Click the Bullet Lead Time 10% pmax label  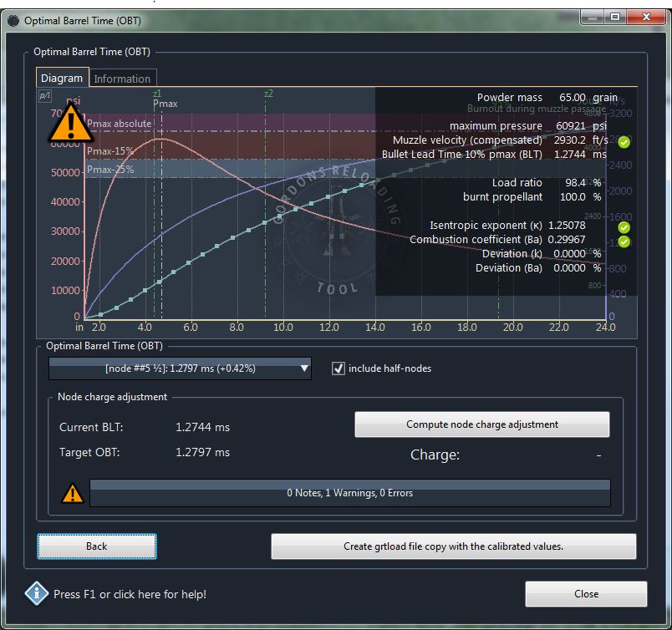[x=462, y=155]
